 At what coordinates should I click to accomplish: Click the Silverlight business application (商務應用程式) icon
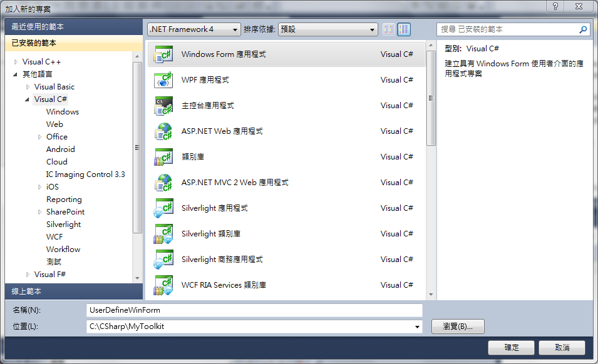[163, 260]
